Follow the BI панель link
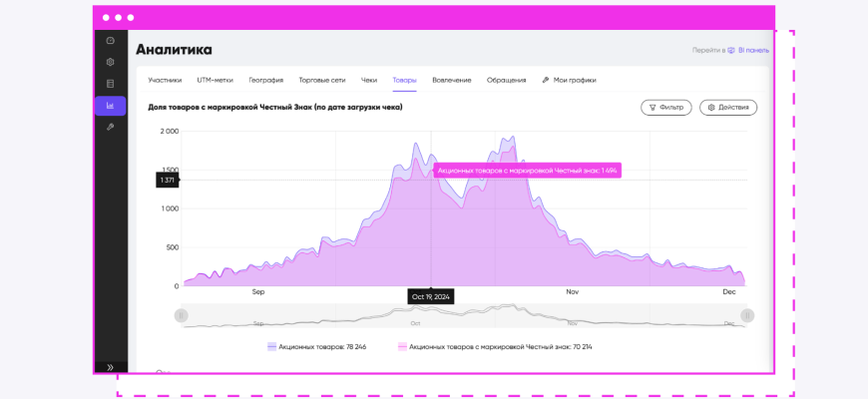The image size is (868, 399). [753, 50]
